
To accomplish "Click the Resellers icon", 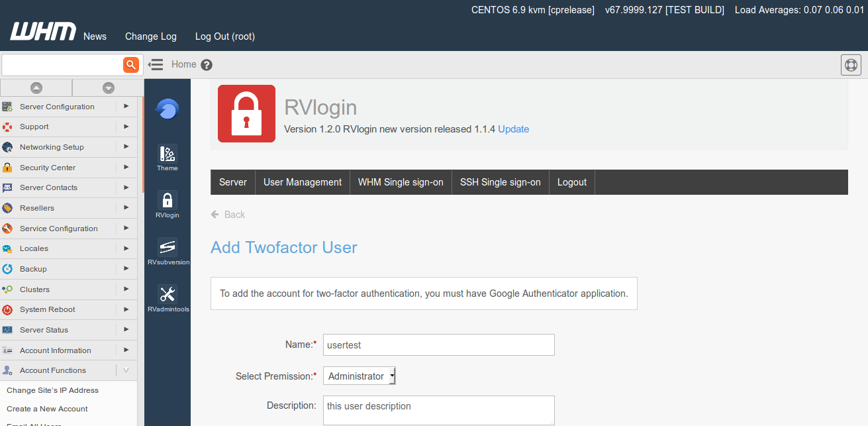I will 7,208.
